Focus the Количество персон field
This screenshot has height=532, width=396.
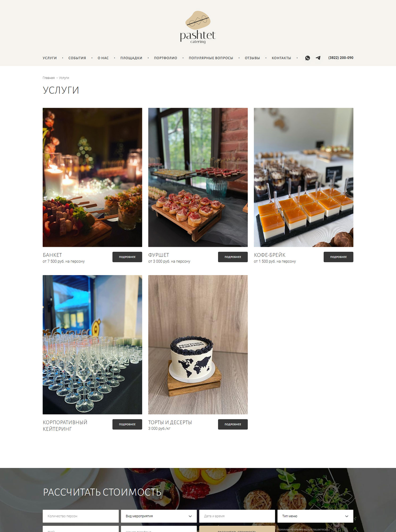coord(81,516)
